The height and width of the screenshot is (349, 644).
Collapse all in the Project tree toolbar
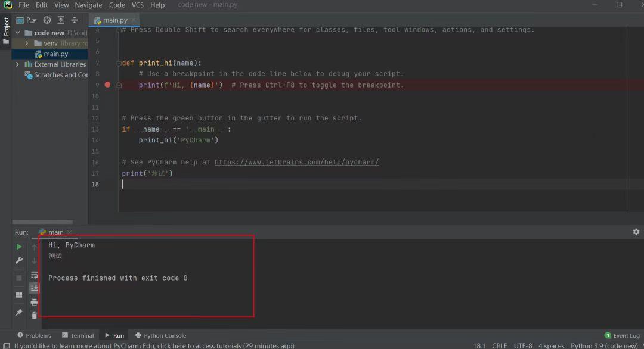75,20
